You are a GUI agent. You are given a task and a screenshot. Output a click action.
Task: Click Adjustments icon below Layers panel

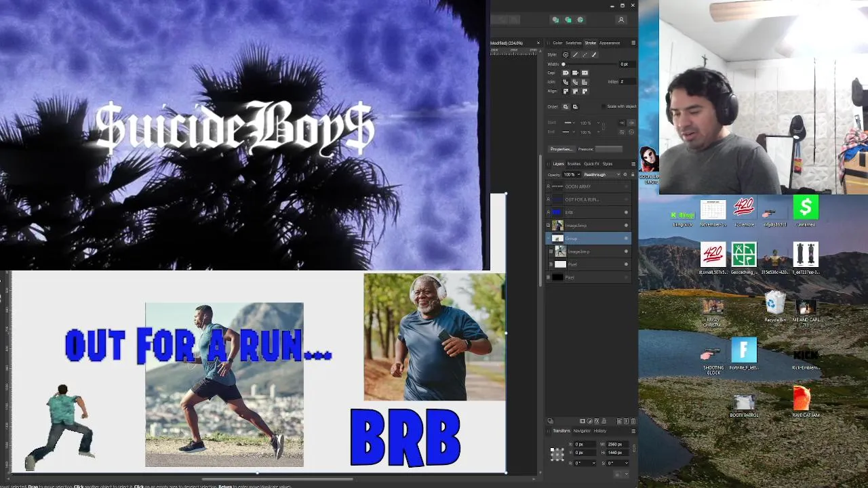589,421
